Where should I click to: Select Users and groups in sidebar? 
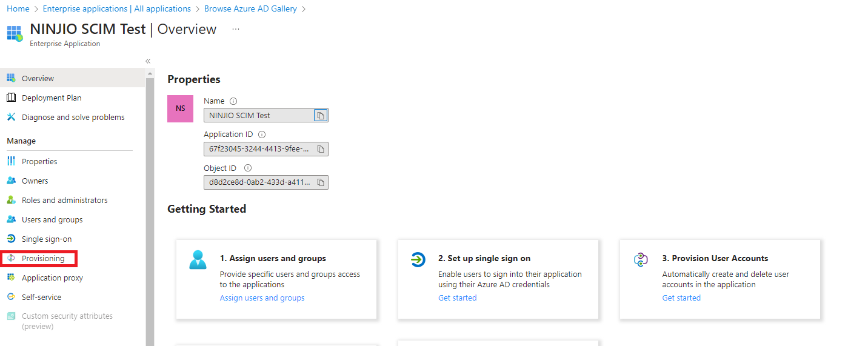coord(52,219)
